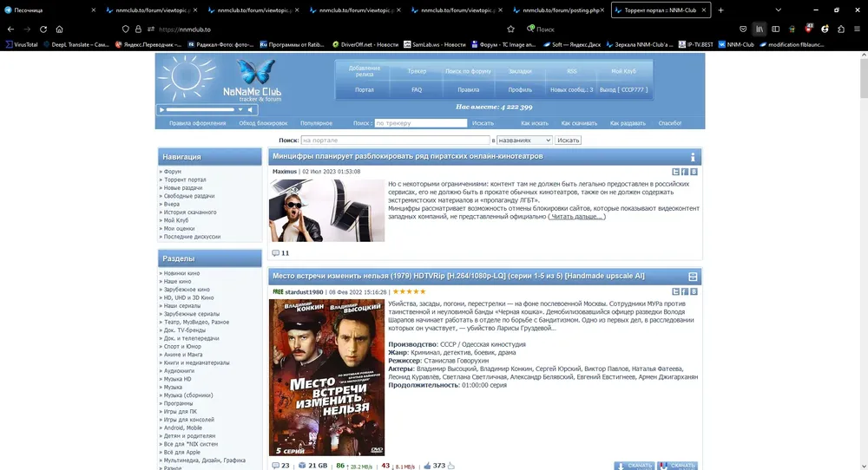868x470 pixels.
Task: Share Минцифры news on Twitter icon
Action: pyautogui.click(x=675, y=172)
